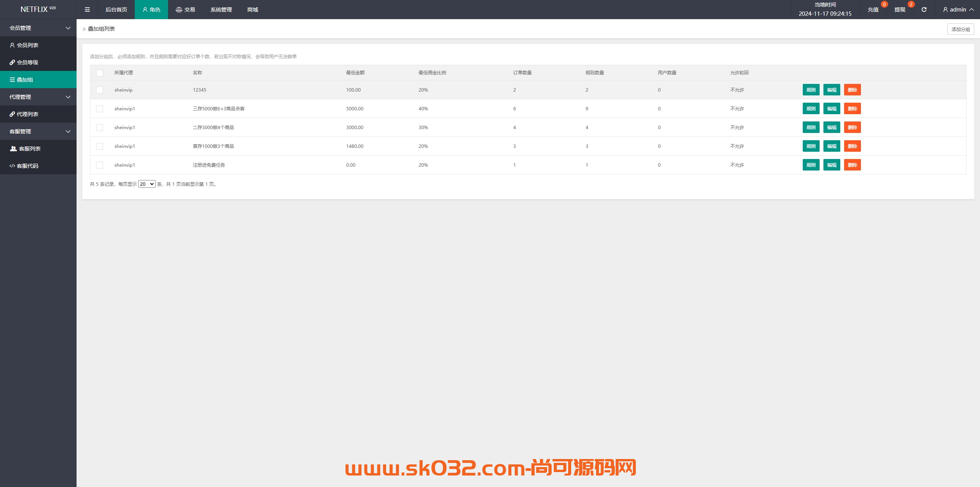Image resolution: width=980 pixels, height=487 pixels.
Task: Click the 用户数量 column header
Action: pos(667,73)
